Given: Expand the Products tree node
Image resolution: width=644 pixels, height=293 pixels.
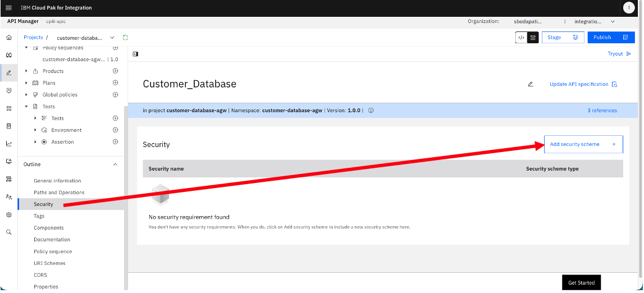Looking at the screenshot, I should coord(26,71).
